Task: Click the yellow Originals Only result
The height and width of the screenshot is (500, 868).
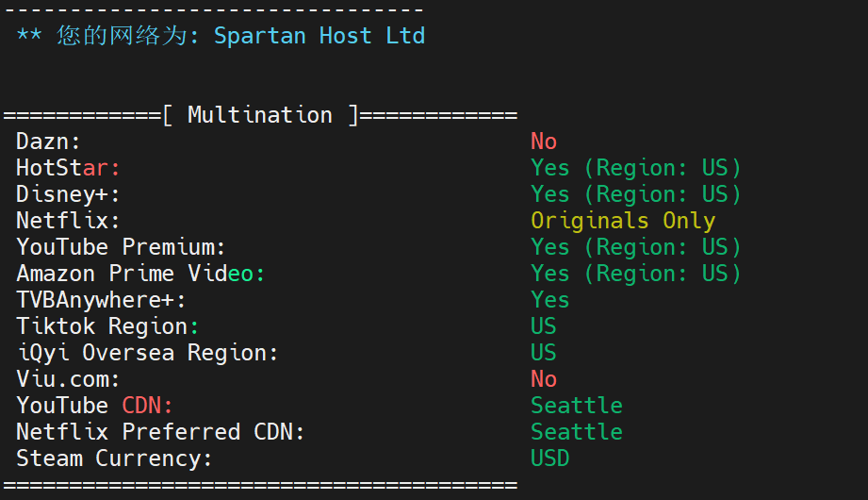Action: pyautogui.click(x=623, y=221)
